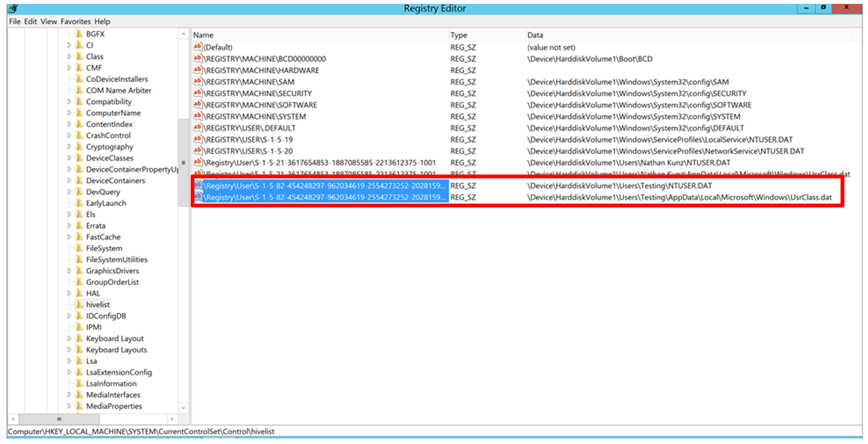The image size is (868, 444).
Task: Expand the Cryptography tree node
Action: point(69,147)
